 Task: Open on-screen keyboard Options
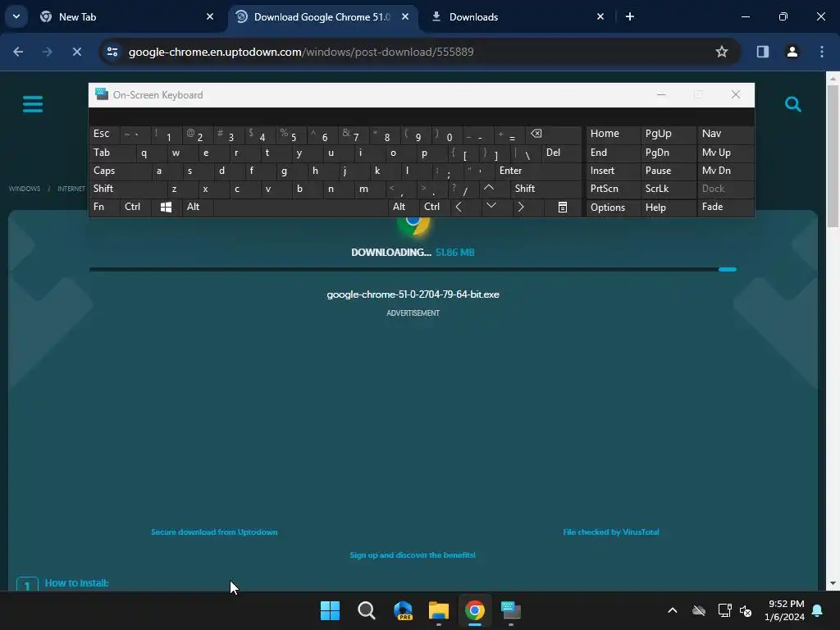pos(613,208)
